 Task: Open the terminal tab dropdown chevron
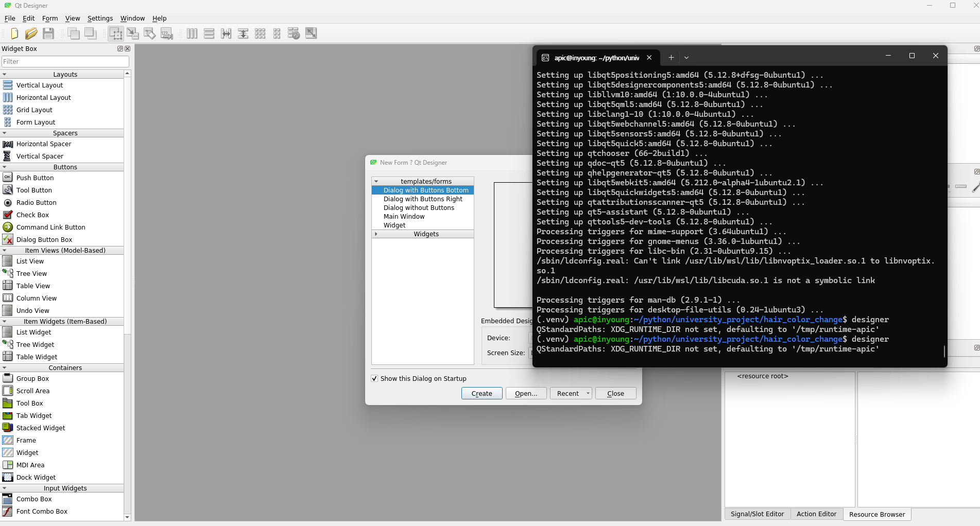tap(686, 58)
